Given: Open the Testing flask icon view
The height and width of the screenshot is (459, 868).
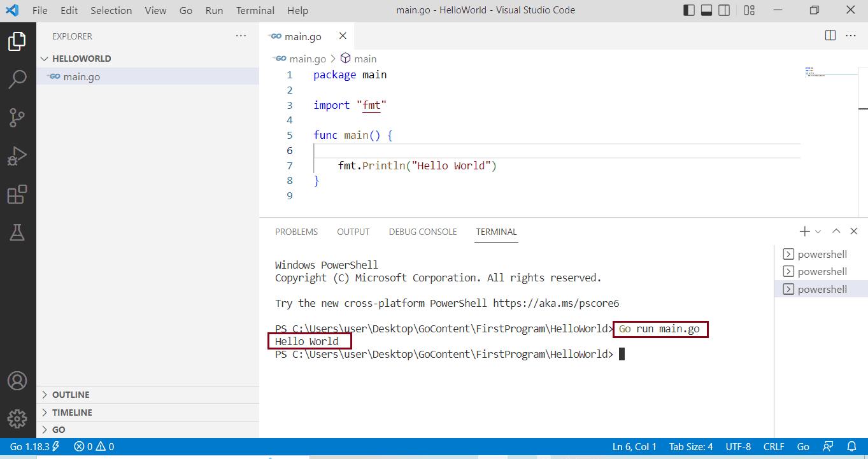Looking at the screenshot, I should [17, 233].
